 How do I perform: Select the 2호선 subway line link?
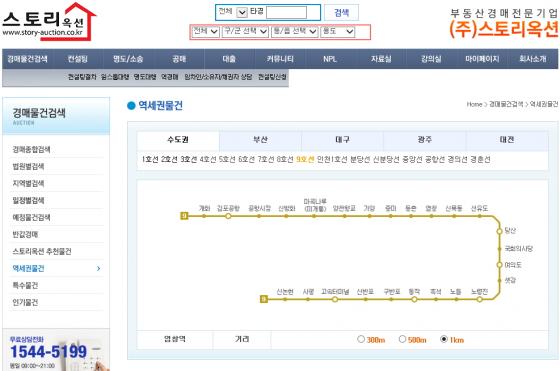coord(169,160)
